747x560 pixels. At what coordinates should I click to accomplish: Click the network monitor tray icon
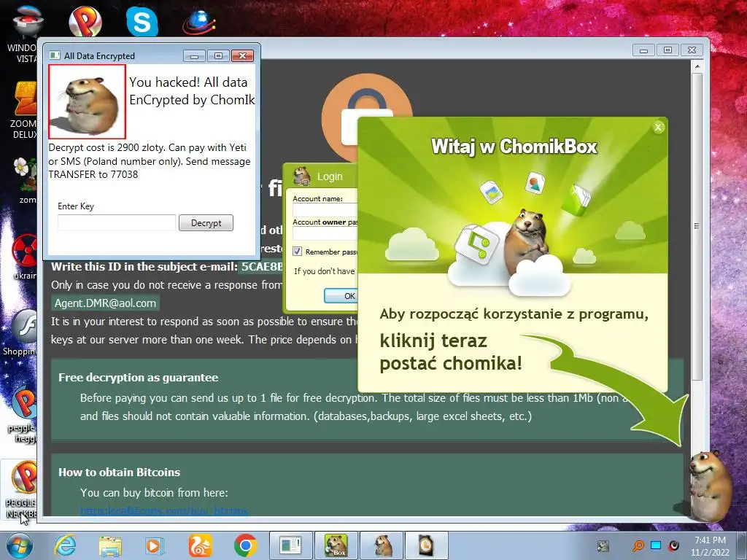coord(656,545)
